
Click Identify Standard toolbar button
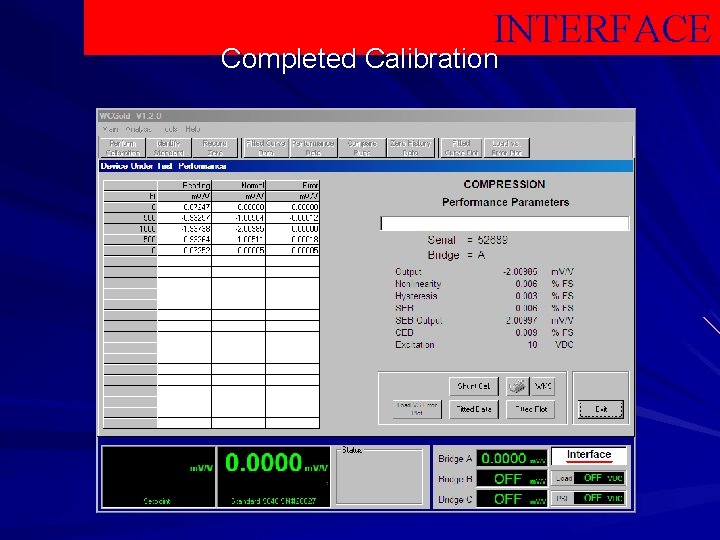(169, 148)
